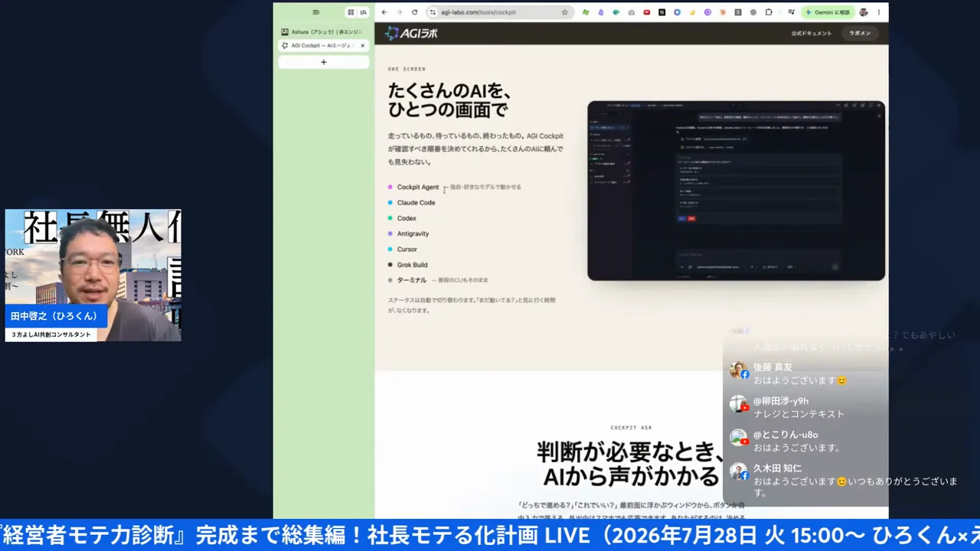Open the browser profile avatar
The width and height of the screenshot is (980, 551).
point(864,12)
